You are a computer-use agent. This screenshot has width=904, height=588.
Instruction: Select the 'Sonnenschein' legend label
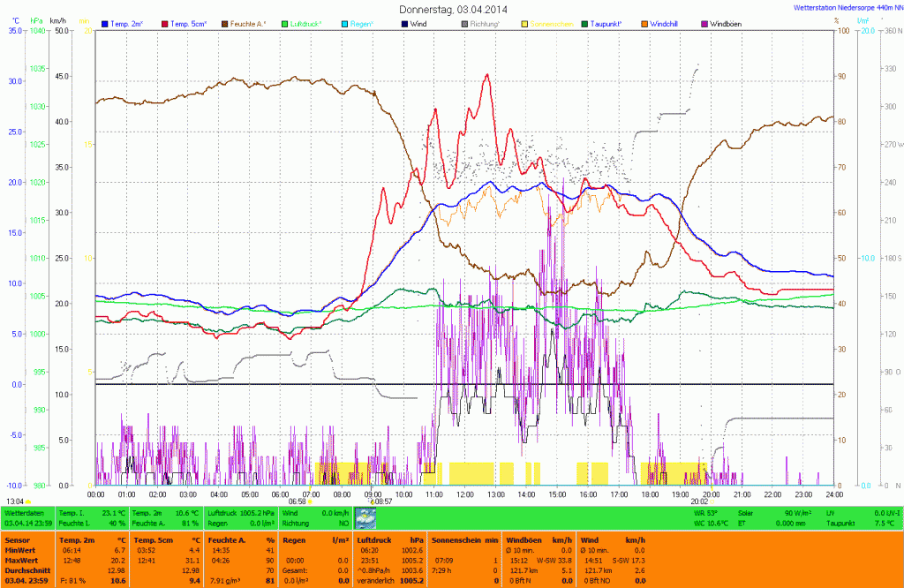click(552, 24)
